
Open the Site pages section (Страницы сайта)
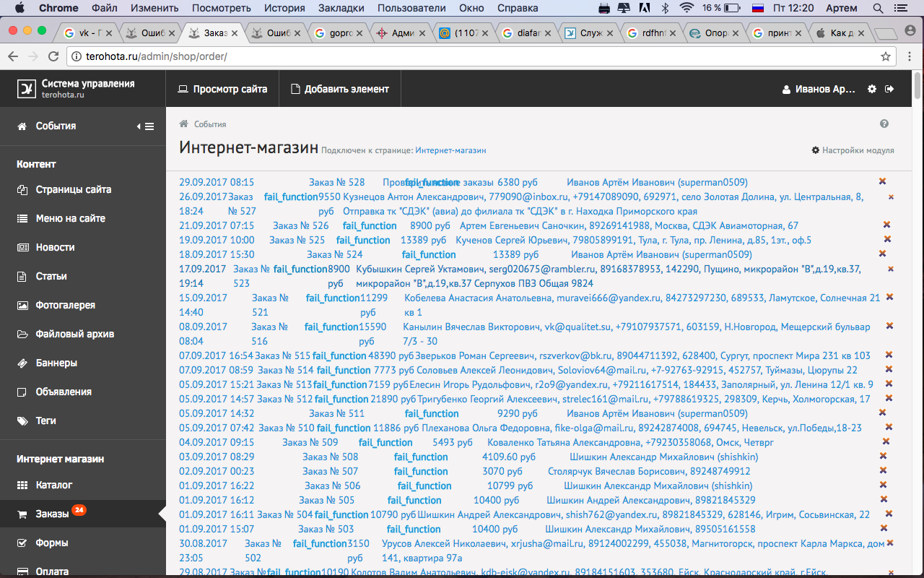click(x=73, y=189)
